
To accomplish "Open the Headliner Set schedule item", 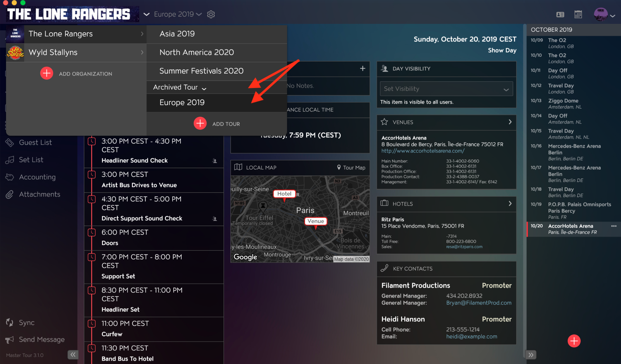I will (154, 300).
